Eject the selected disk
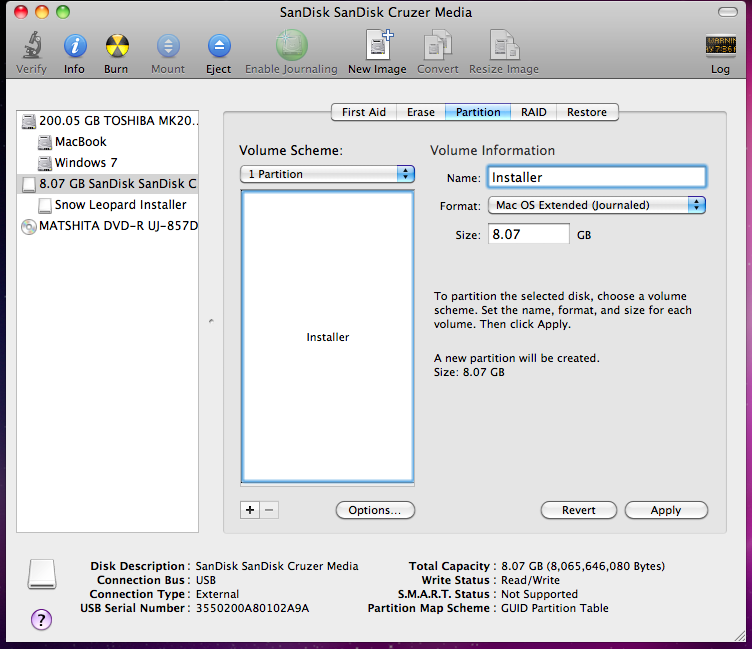This screenshot has height=649, width=752. pos(219,46)
